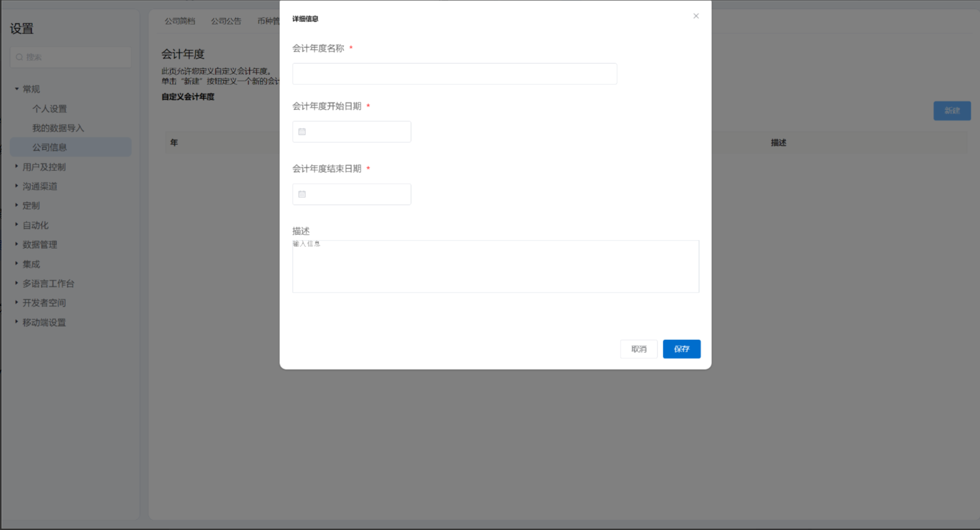The width and height of the screenshot is (980, 530).
Task: Click the search magnifier icon in settings
Action: [x=19, y=57]
